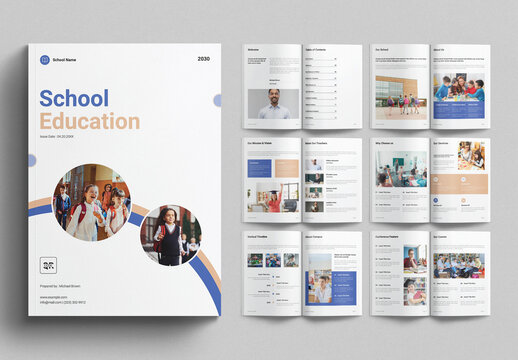Click the overhead photo of girls drawing
The width and height of the screenshot is (518, 360).
coord(471,156)
